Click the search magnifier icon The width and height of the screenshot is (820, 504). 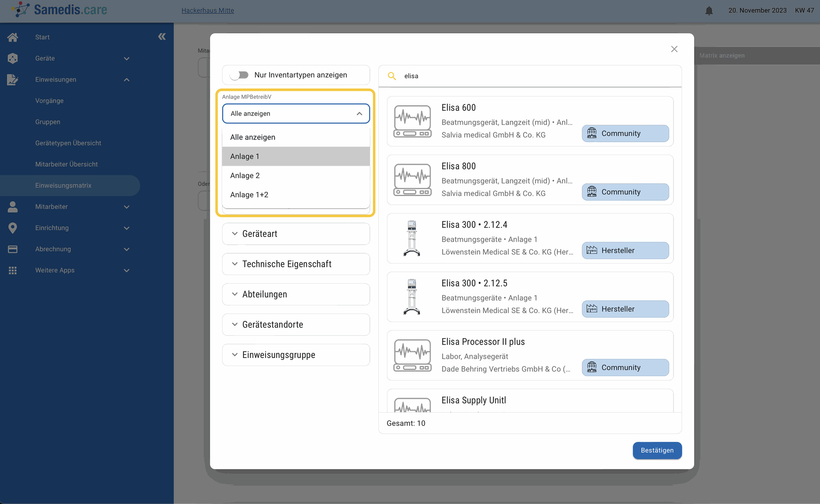click(392, 76)
